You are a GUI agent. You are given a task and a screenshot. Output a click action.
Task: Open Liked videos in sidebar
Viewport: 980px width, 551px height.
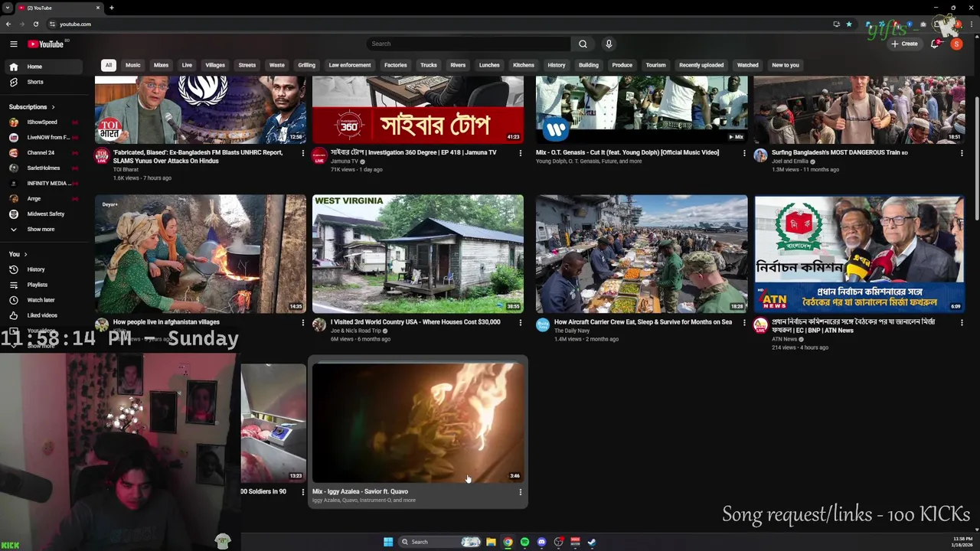42,315
